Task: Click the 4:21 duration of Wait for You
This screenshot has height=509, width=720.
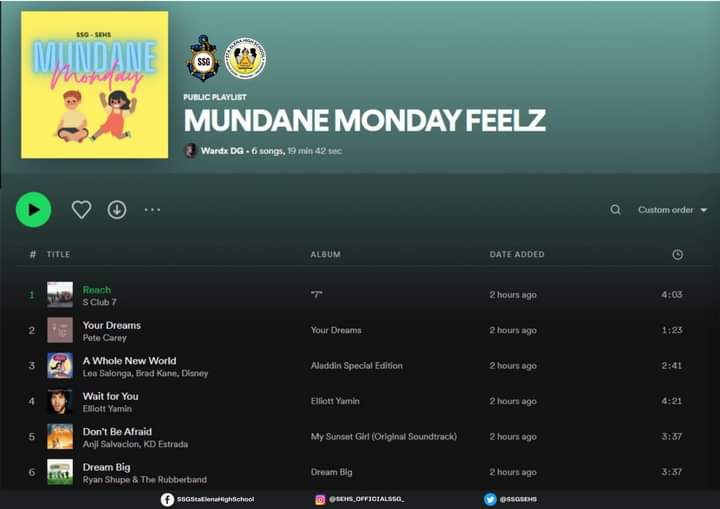Action: coord(671,401)
